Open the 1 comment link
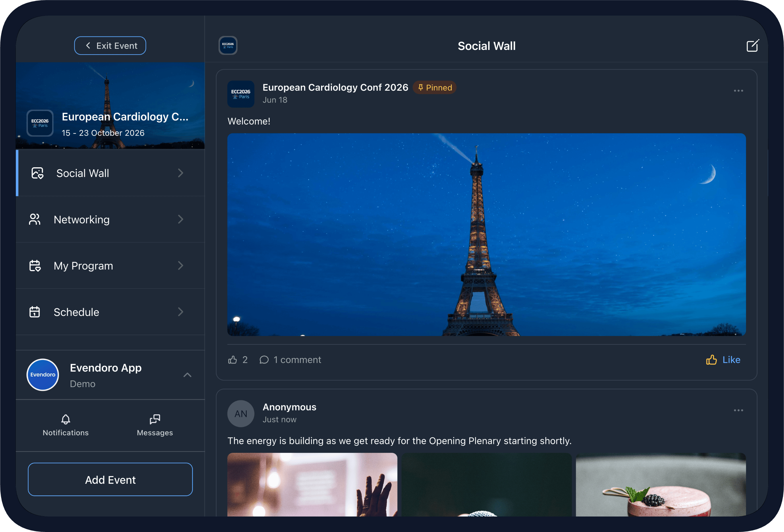Viewport: 784px width, 532px height. pos(290,360)
